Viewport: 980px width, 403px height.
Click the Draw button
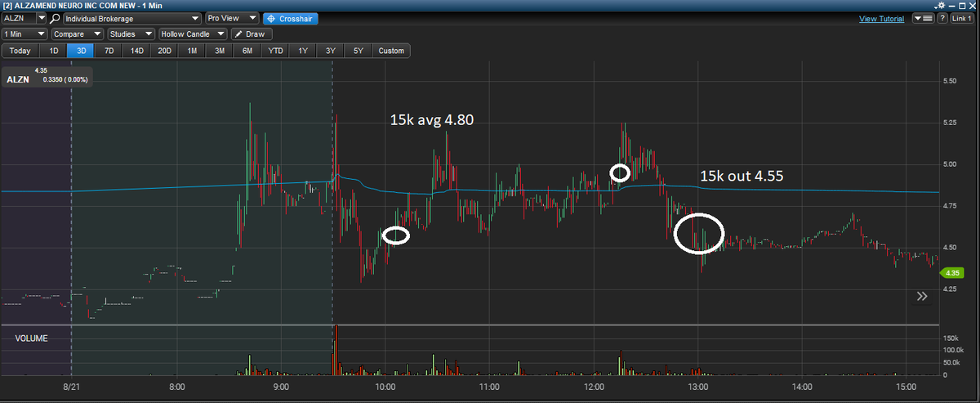pyautogui.click(x=252, y=34)
